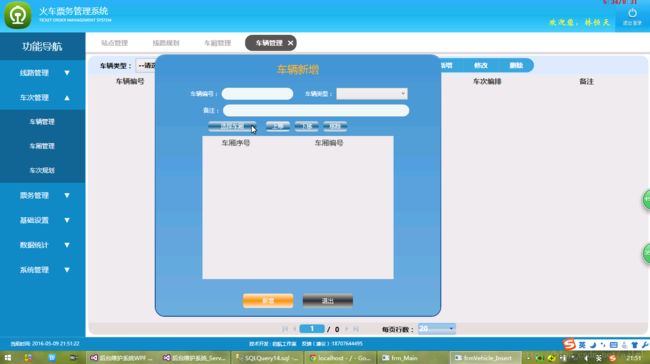650x364 pixels.
Task: Click the 系统管理 sidebar label
Action: [x=34, y=270]
